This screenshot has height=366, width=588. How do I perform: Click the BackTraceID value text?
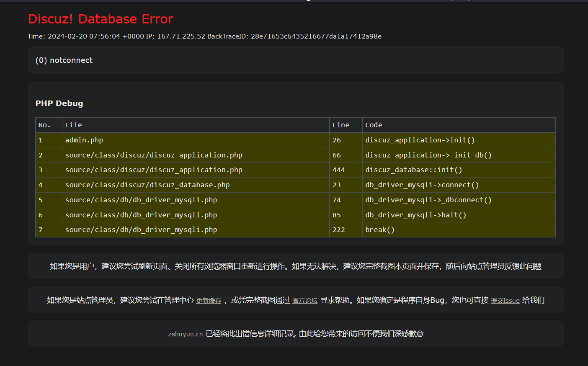(x=316, y=36)
